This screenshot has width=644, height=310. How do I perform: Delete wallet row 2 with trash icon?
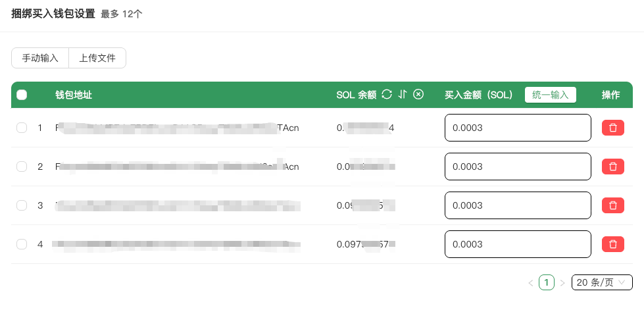coord(612,167)
